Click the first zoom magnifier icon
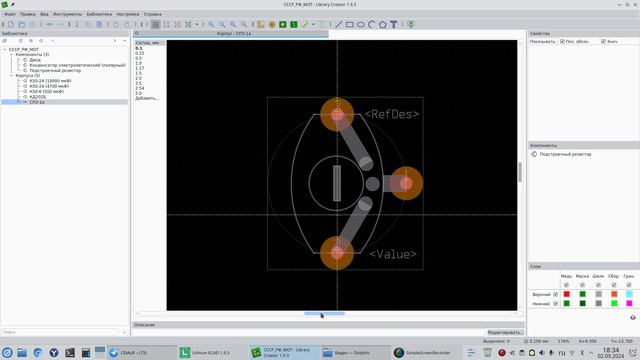 tap(211, 24)
